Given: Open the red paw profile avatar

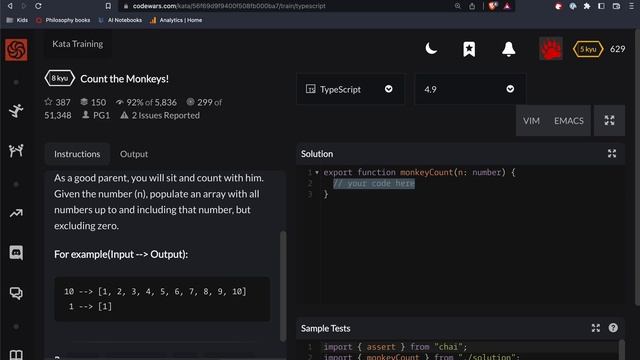Looking at the screenshot, I should point(551,49).
